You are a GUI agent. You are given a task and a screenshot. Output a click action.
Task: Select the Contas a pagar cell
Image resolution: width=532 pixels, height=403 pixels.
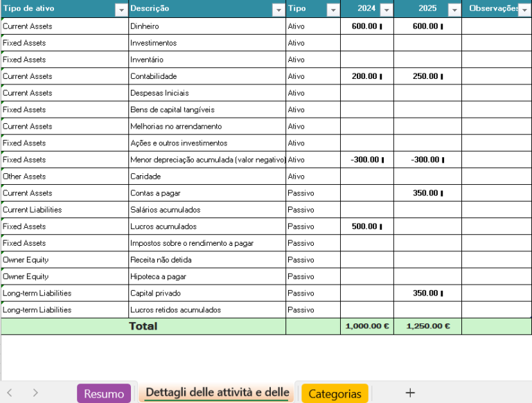(207, 192)
